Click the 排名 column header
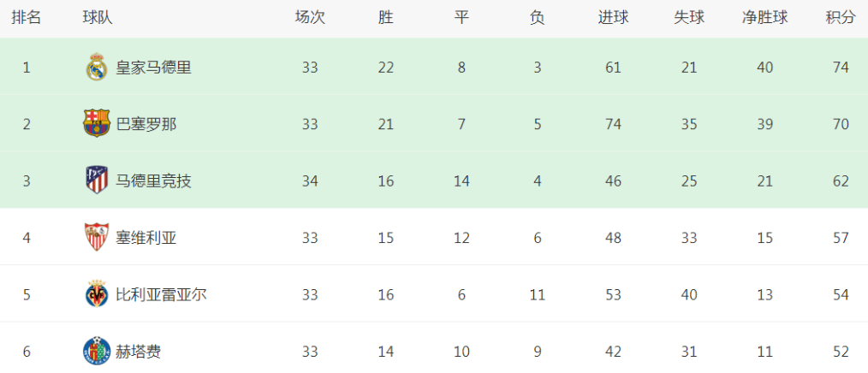This screenshot has width=868, height=373. (x=26, y=18)
